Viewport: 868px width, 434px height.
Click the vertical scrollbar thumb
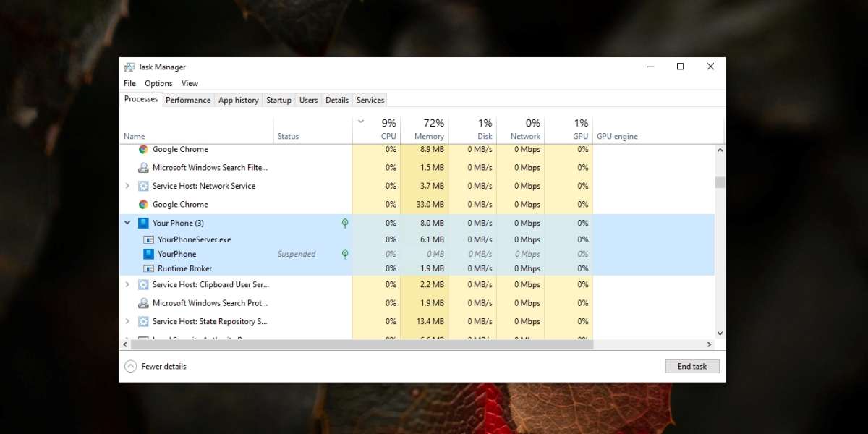point(720,182)
